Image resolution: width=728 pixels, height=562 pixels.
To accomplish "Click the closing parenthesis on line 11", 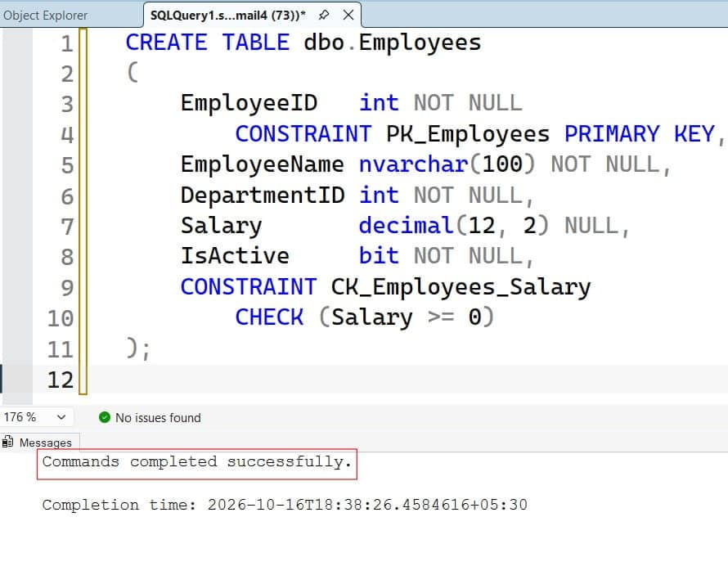I will coord(132,348).
